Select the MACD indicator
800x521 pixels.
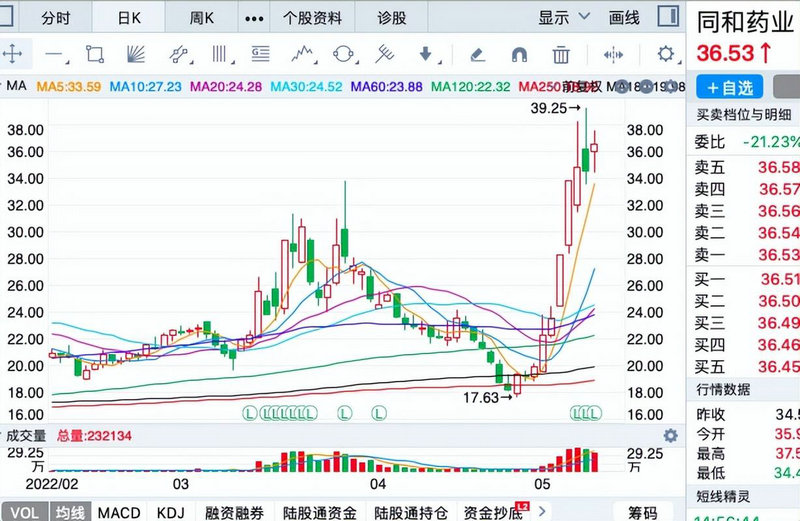click(118, 512)
